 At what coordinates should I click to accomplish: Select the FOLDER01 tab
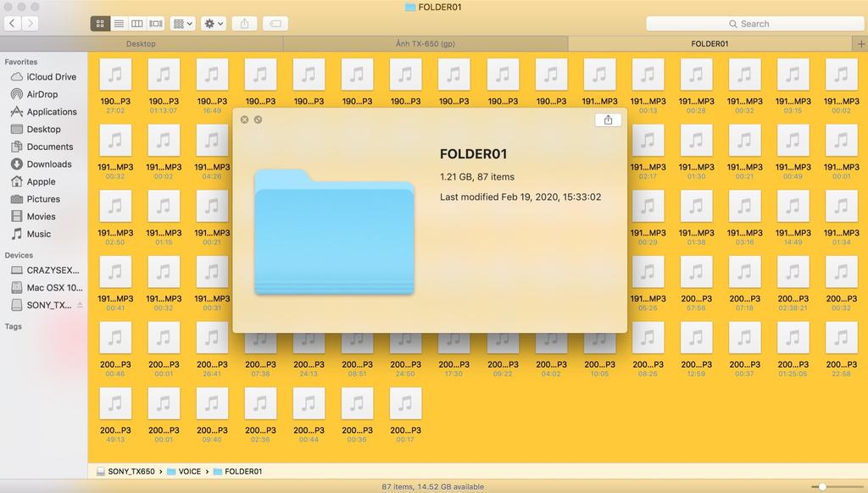[x=709, y=44]
